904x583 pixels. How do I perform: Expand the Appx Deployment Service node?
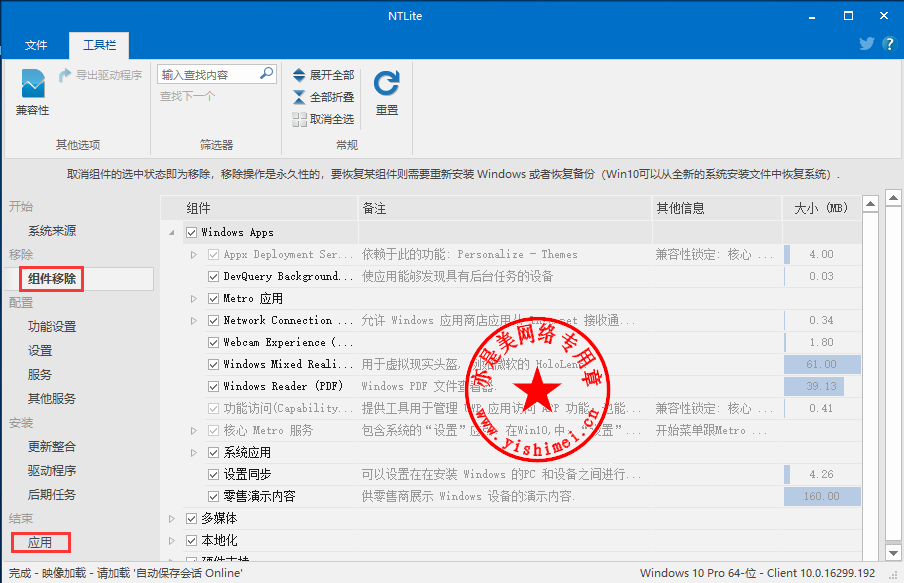coord(194,255)
